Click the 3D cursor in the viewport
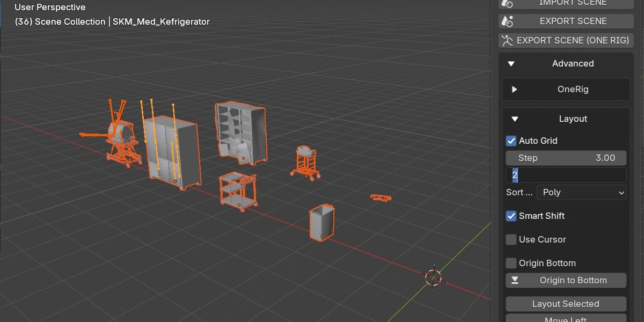 [433, 277]
